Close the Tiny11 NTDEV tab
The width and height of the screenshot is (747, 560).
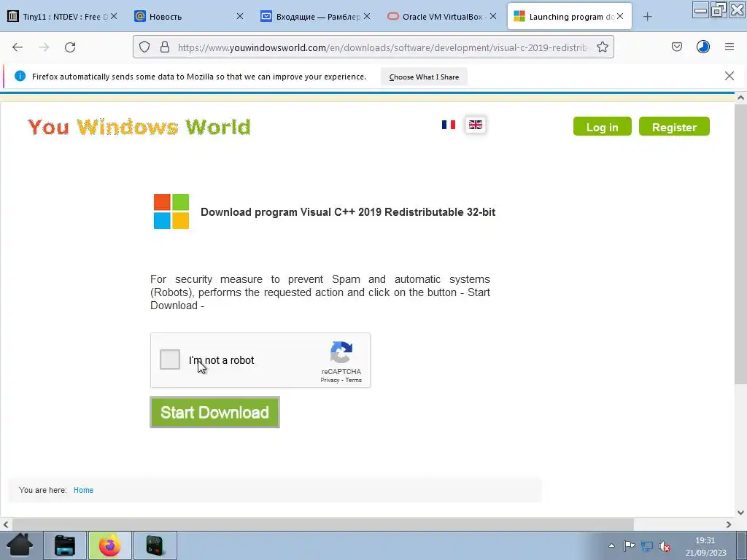point(113,16)
